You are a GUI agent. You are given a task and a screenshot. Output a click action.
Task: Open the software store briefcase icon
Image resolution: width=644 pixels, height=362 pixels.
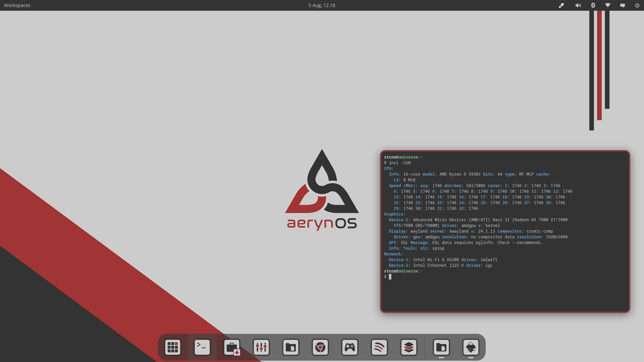coord(232,347)
